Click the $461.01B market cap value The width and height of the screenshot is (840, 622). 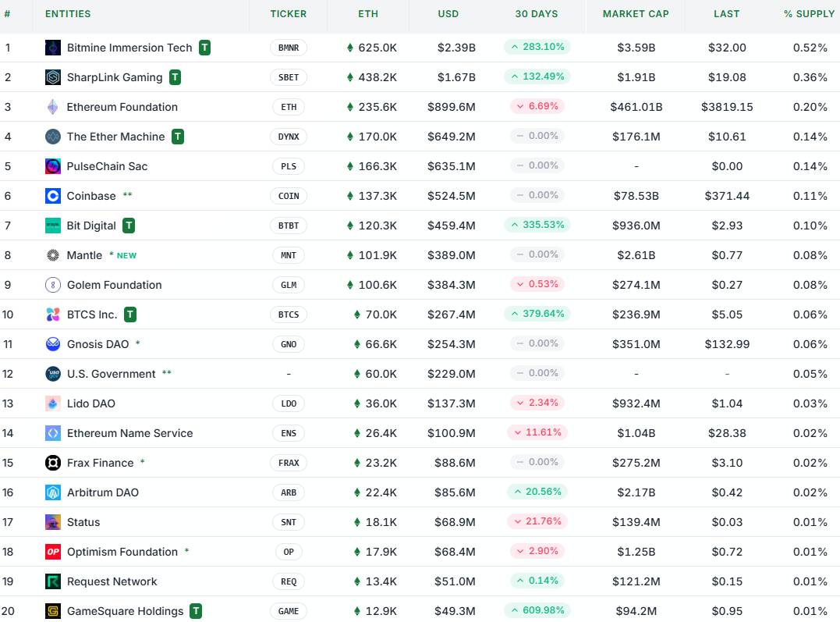click(636, 107)
